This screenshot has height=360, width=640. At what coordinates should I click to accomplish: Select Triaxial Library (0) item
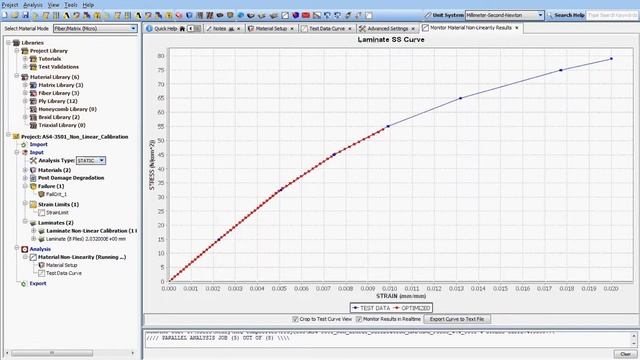point(62,125)
